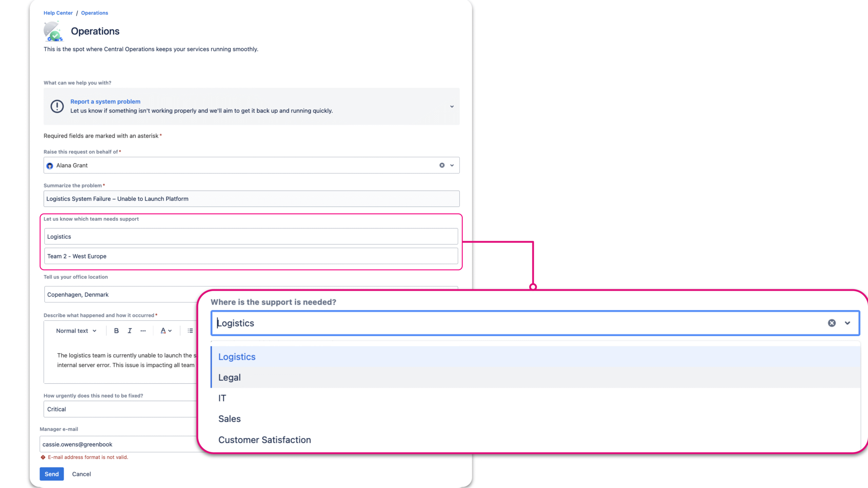Click the exclamation icon beside Report a system problem
The image size is (868, 488).
tap(57, 106)
